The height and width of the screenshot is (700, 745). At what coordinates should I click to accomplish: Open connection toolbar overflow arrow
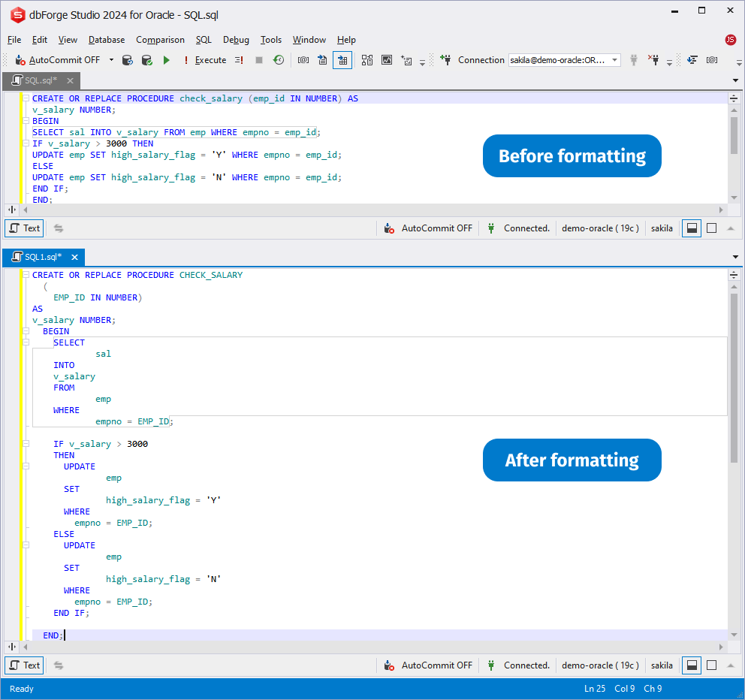(669, 62)
